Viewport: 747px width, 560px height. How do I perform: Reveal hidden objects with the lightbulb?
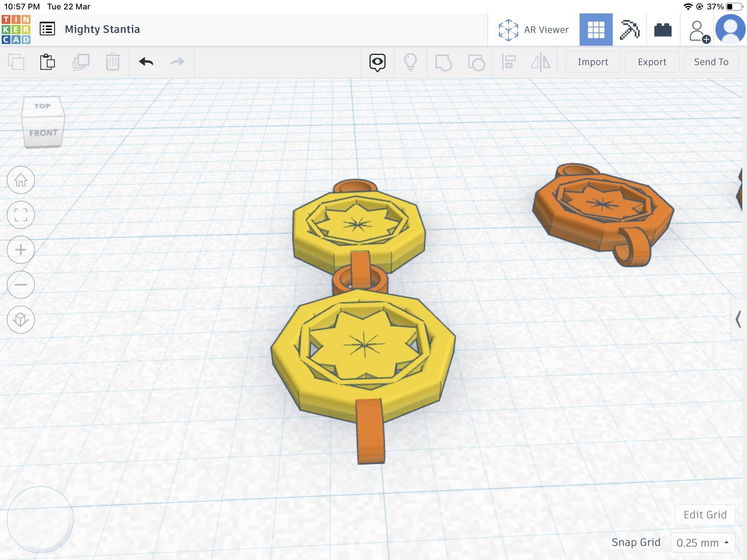[x=411, y=62]
